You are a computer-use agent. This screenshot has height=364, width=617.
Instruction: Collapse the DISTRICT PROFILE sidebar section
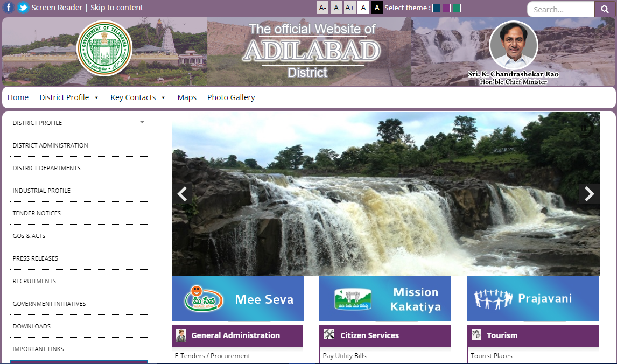(x=142, y=122)
